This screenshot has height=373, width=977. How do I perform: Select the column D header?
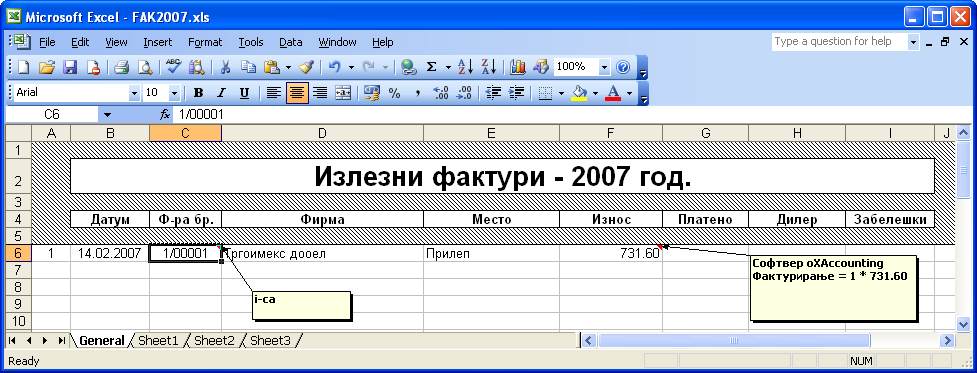click(x=322, y=133)
